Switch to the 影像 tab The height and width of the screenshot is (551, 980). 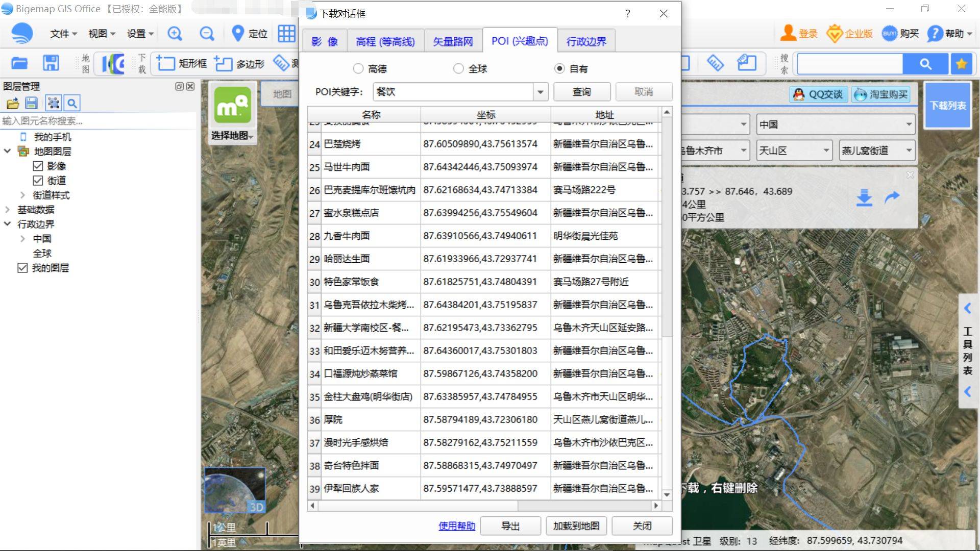coord(325,41)
